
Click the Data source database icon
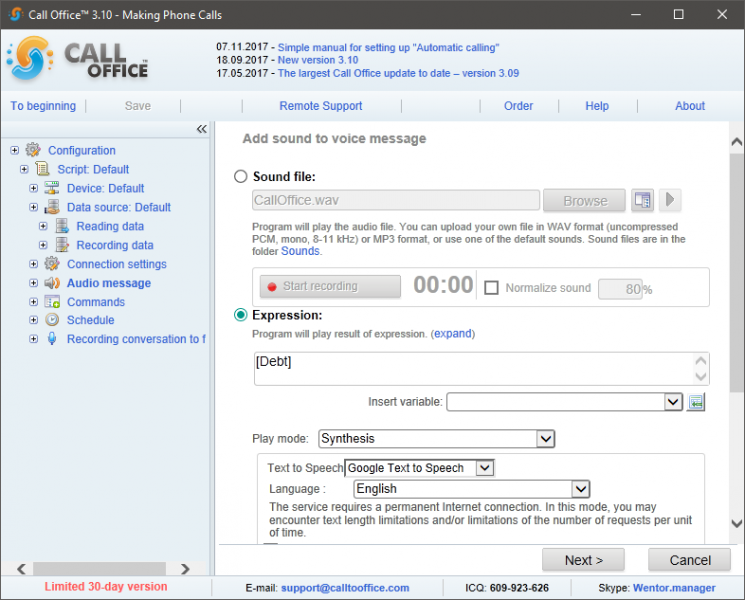(x=52, y=207)
